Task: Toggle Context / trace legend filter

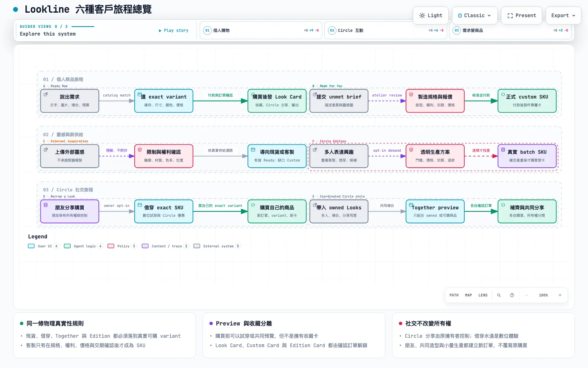Action: pyautogui.click(x=165, y=246)
